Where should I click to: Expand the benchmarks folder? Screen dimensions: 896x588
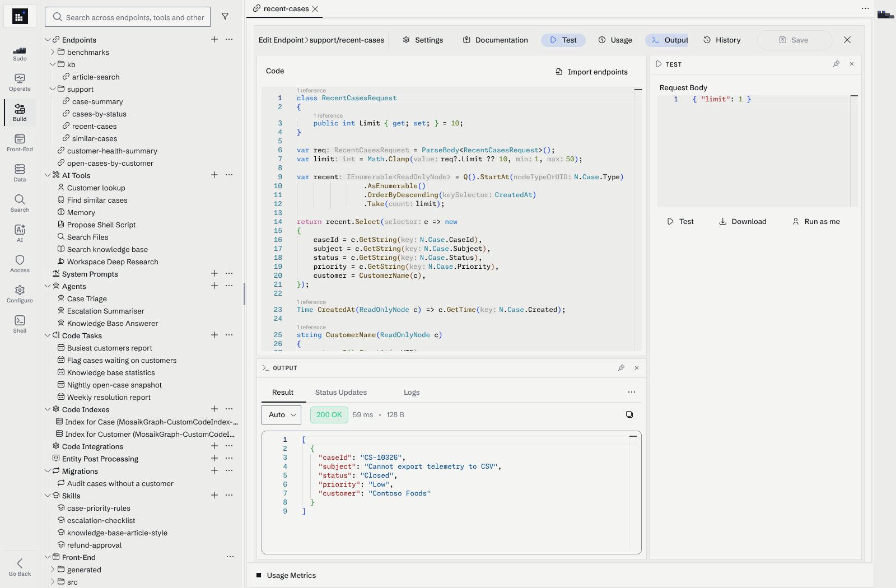pyautogui.click(x=53, y=52)
